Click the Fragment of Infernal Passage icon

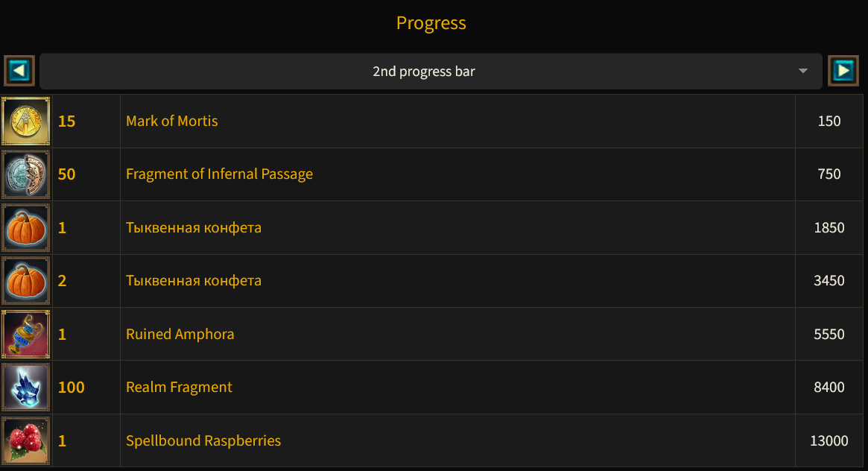(x=26, y=174)
